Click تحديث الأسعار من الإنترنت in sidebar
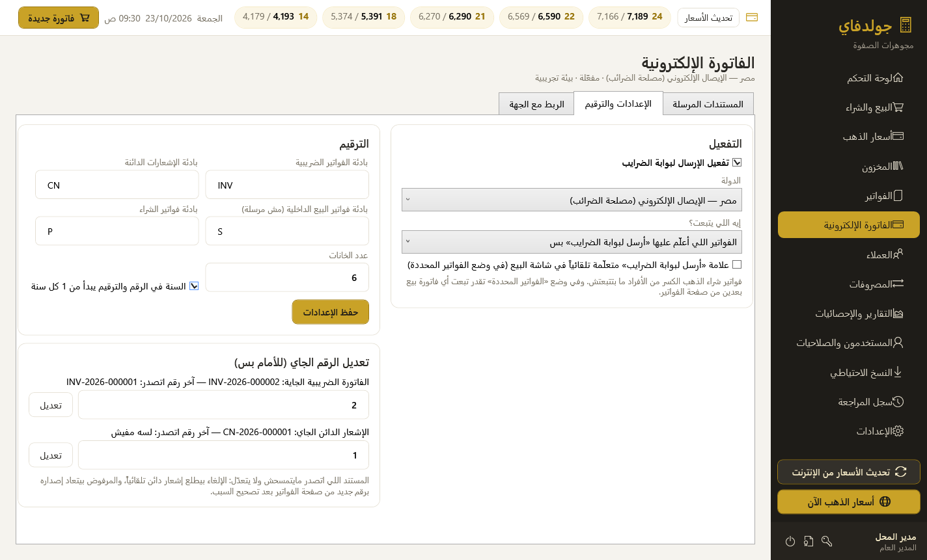927x560 pixels. pyautogui.click(x=849, y=472)
